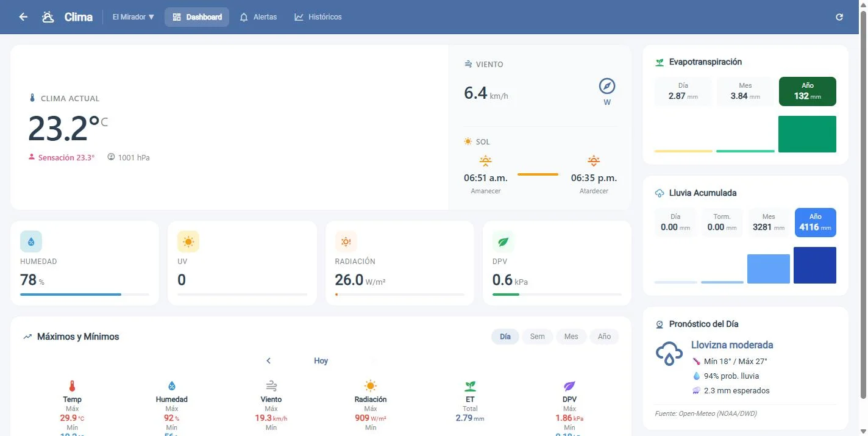Screen dimensions: 868x436
Task: Open the Alertas tab
Action: [x=258, y=17]
